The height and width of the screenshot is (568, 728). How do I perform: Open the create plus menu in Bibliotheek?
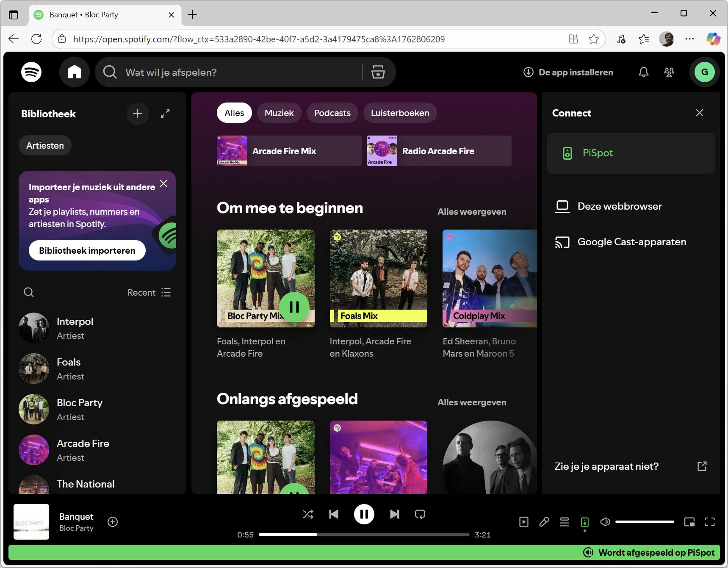pos(138,114)
